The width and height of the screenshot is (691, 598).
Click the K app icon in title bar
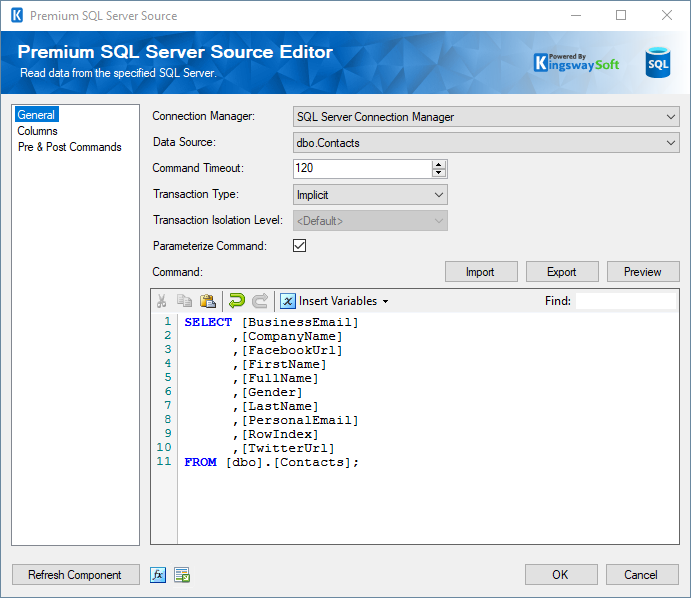17,15
